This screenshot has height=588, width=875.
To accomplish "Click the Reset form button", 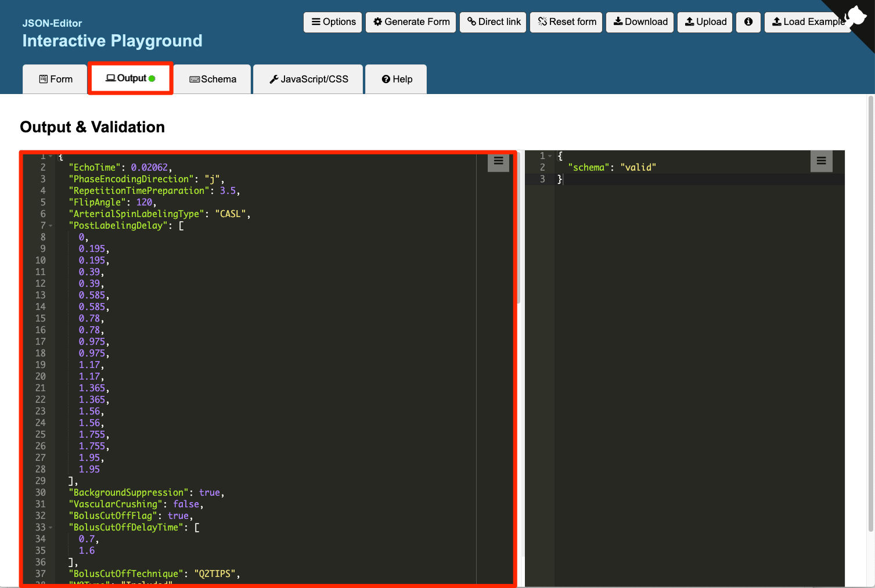I will (x=566, y=22).
